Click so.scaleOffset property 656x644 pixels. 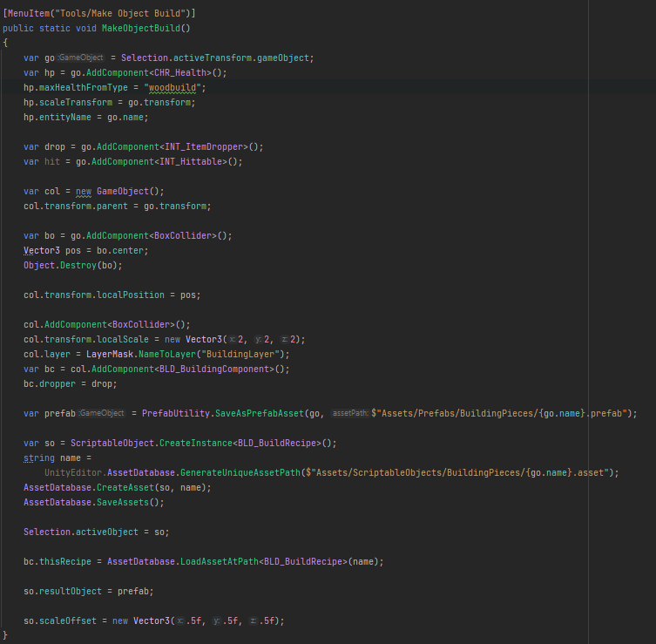click(x=60, y=621)
